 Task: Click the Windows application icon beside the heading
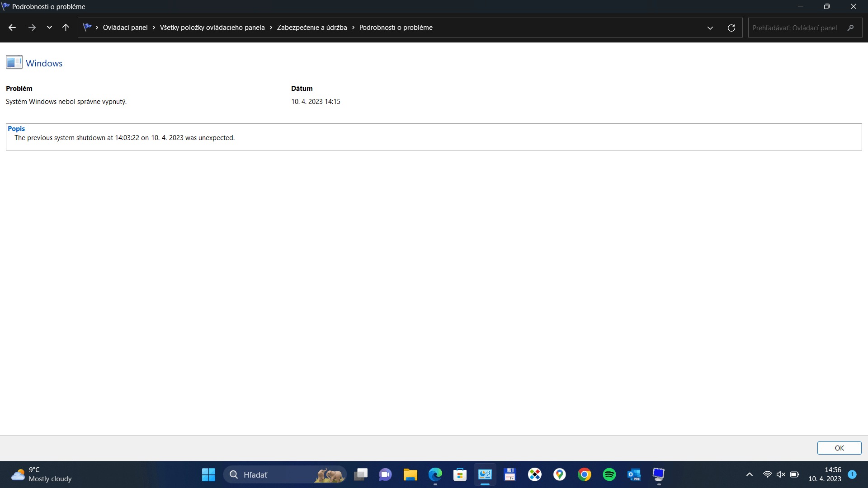point(14,62)
